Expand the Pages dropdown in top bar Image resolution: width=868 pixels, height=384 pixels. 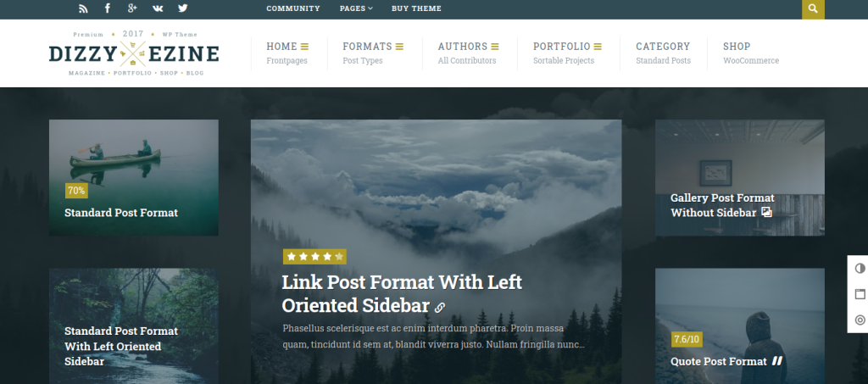[x=356, y=8]
